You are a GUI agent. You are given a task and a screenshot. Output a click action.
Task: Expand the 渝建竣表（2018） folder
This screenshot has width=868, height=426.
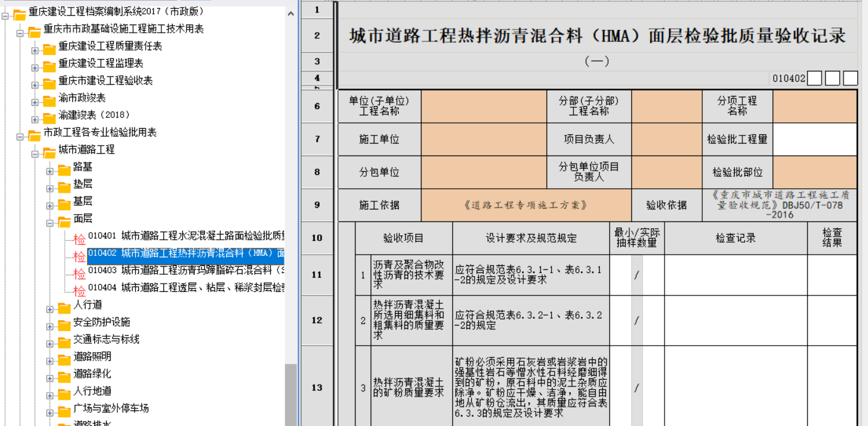coord(35,119)
